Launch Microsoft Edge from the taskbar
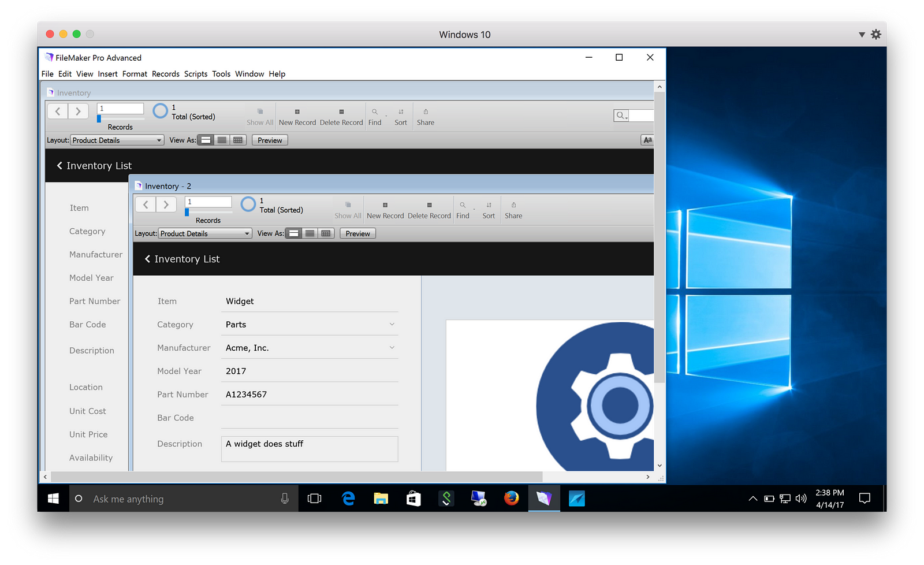 pyautogui.click(x=348, y=499)
